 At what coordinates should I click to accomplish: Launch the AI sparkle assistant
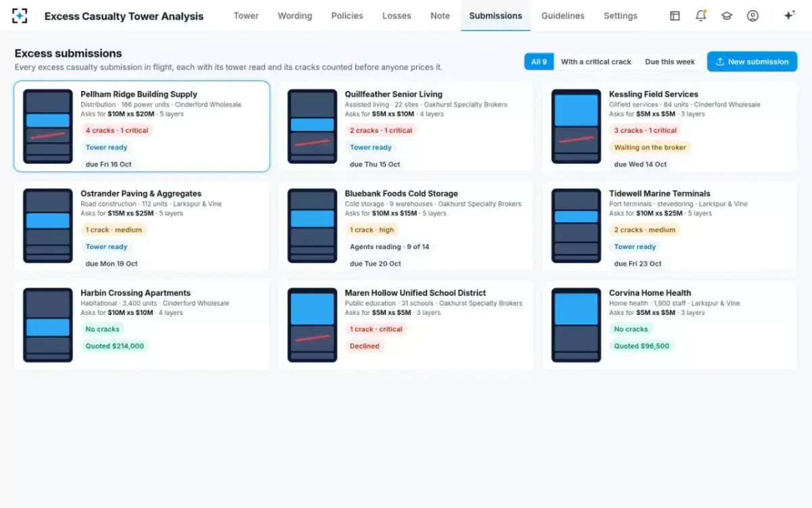click(789, 16)
